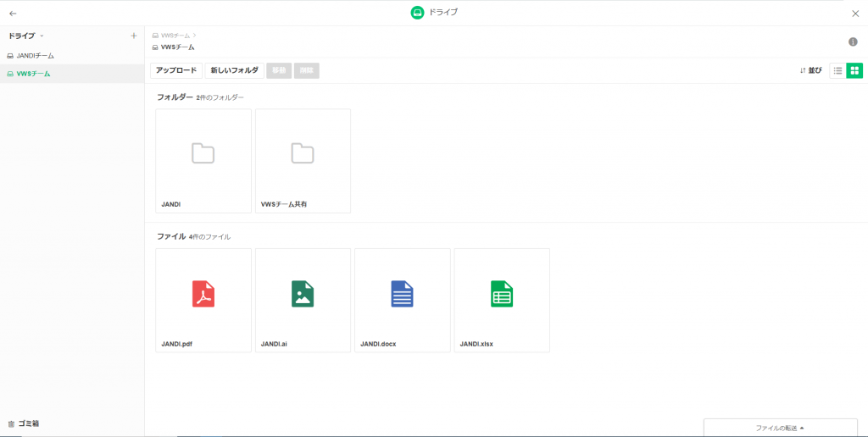This screenshot has height=437, width=868.
Task: Select JANDIチーム drive in sidebar
Action: [72, 56]
